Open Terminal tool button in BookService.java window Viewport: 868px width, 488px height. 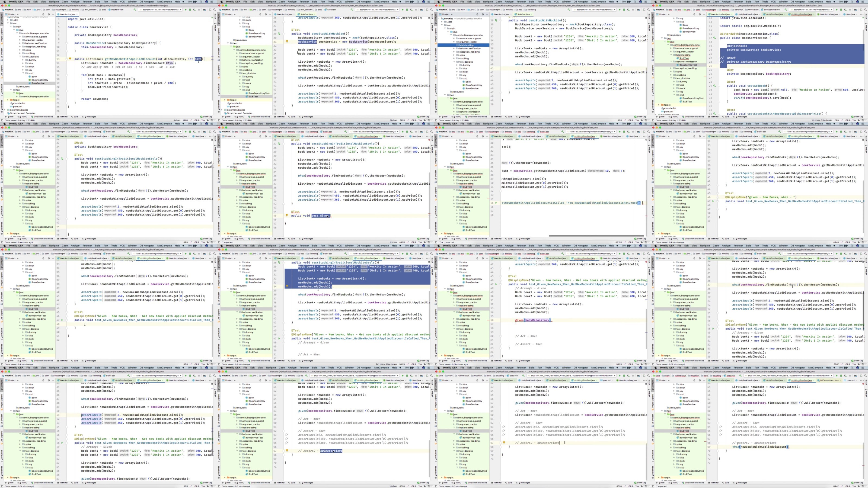point(62,117)
